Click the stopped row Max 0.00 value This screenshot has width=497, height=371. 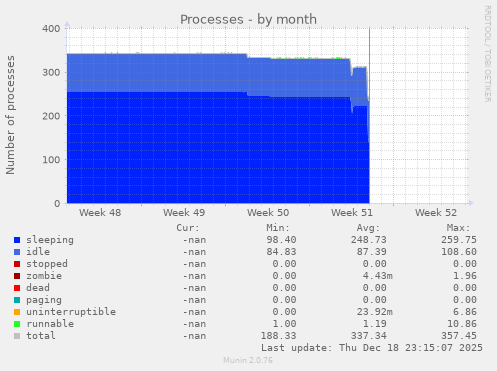[x=465, y=264]
